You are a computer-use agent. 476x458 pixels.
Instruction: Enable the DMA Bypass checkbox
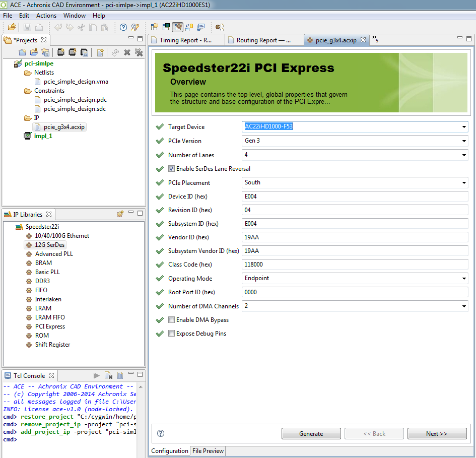[172, 320]
